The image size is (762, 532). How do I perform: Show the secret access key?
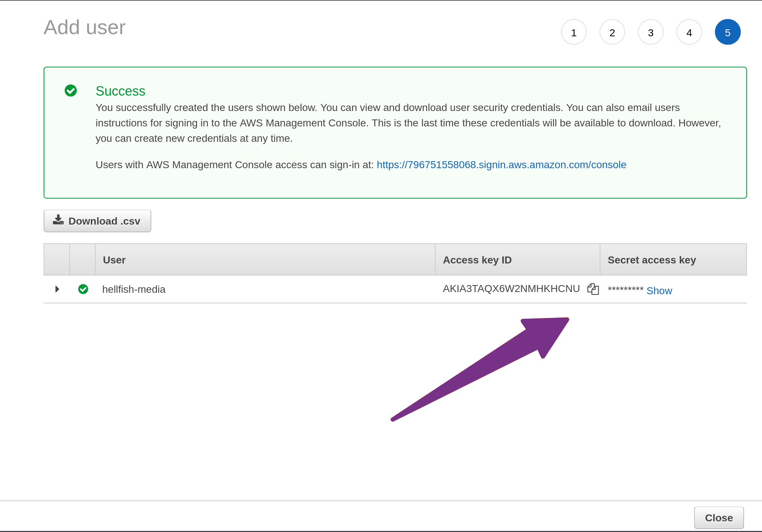[x=659, y=291]
